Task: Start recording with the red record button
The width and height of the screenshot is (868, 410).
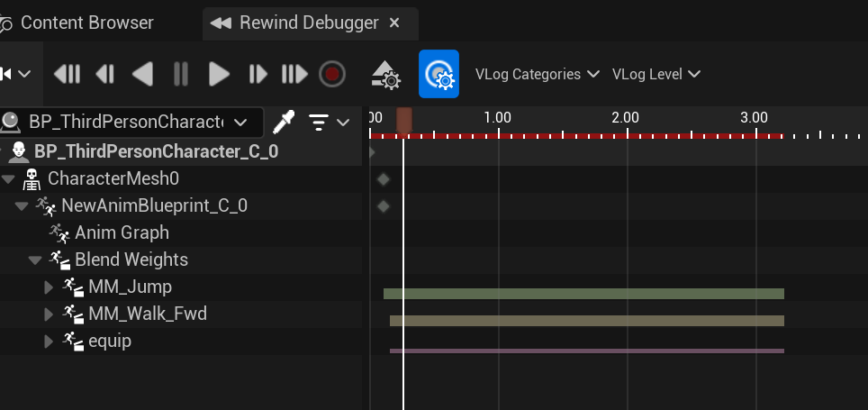Action: click(x=332, y=74)
